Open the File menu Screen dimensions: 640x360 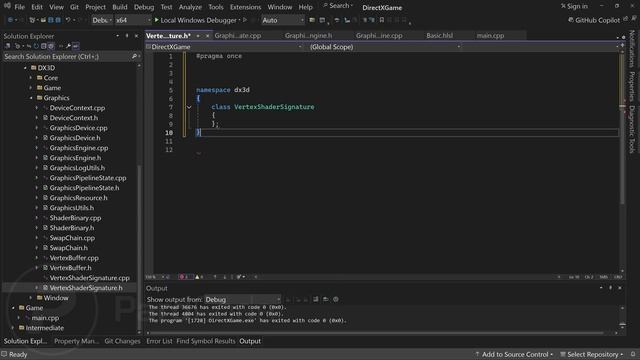coord(19,7)
